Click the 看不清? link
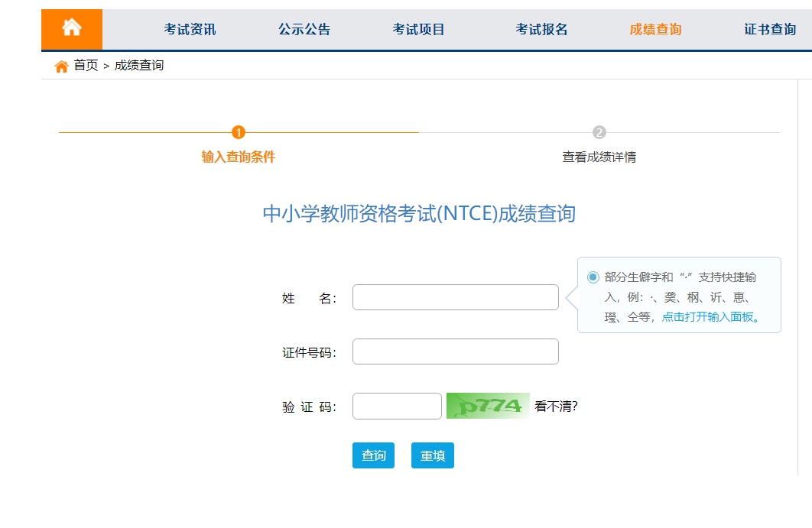The image size is (812, 528). coord(556,407)
